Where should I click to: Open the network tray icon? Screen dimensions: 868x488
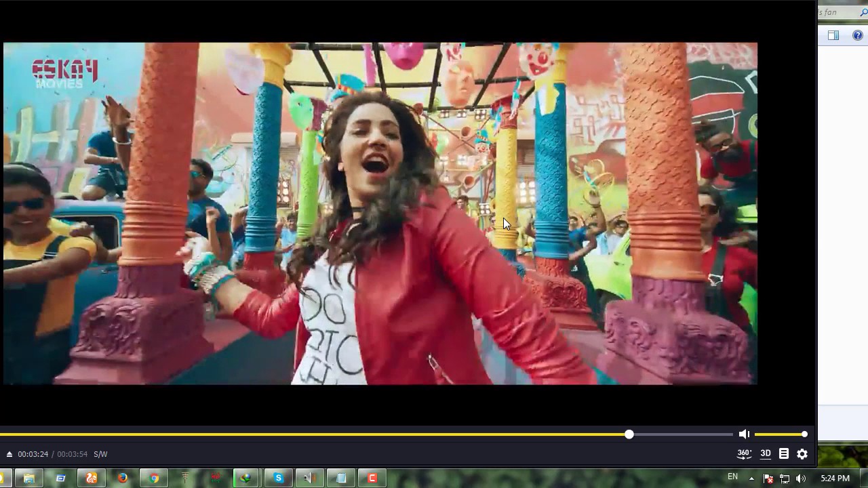785,479
